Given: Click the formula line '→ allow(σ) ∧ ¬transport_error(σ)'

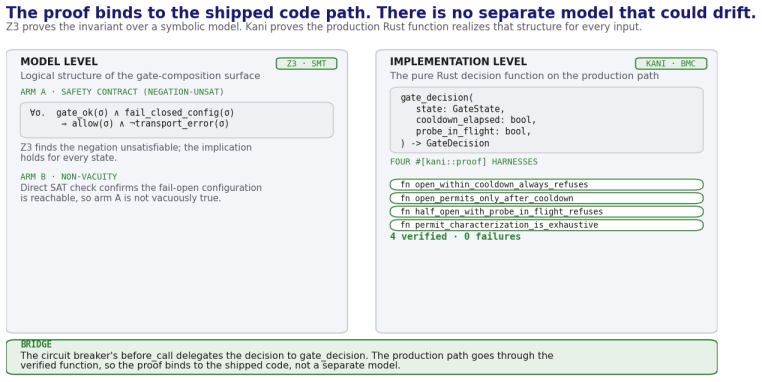Looking at the screenshot, I should coord(145,123).
